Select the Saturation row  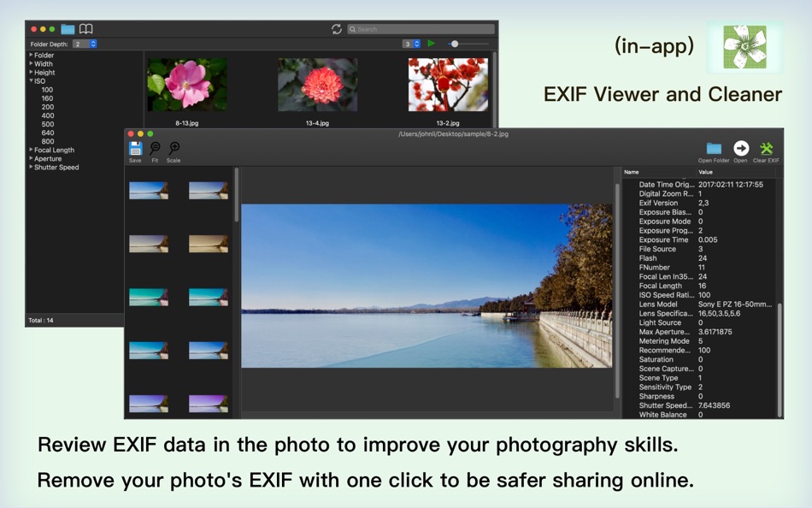point(702,359)
